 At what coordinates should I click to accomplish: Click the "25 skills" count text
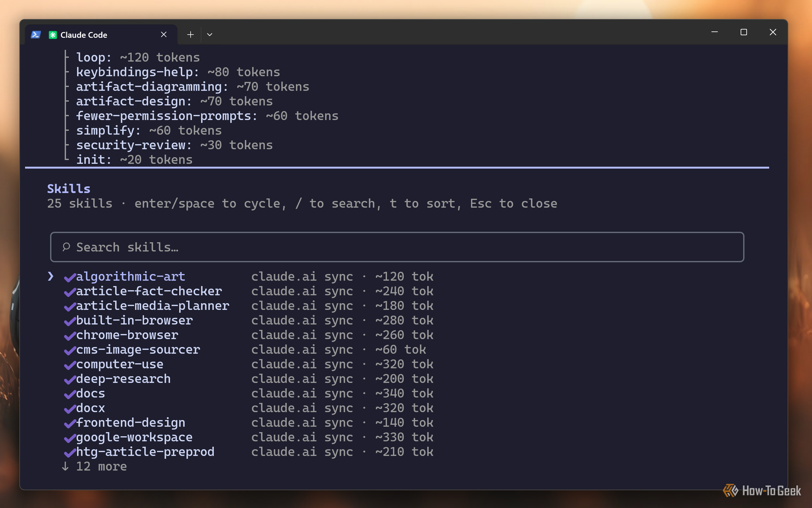click(80, 203)
